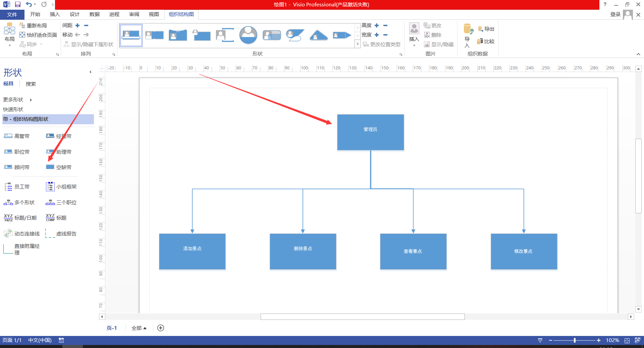Select the third org chart shape style
This screenshot has height=348, width=644.
pos(178,35)
